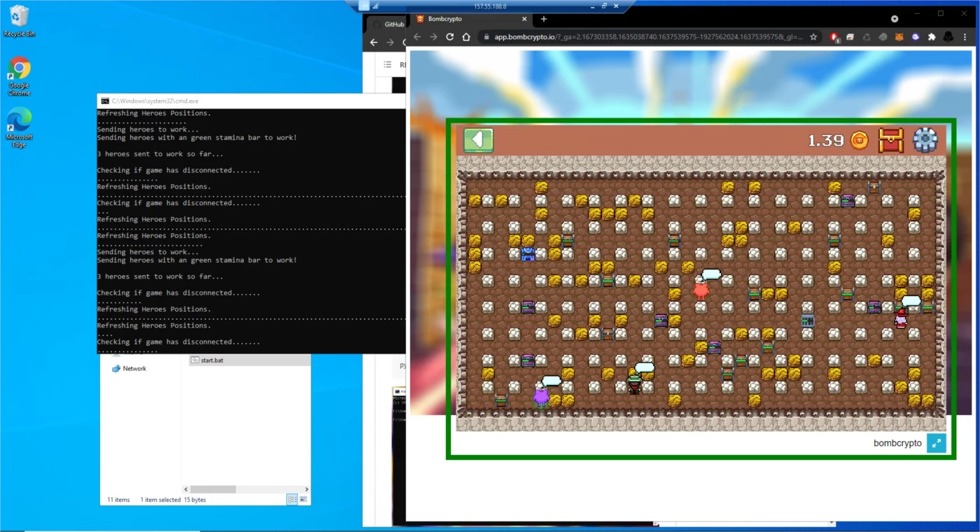The height and width of the screenshot is (532, 980).
Task: Click the remote session address 157.55.188.8
Action: point(490,6)
